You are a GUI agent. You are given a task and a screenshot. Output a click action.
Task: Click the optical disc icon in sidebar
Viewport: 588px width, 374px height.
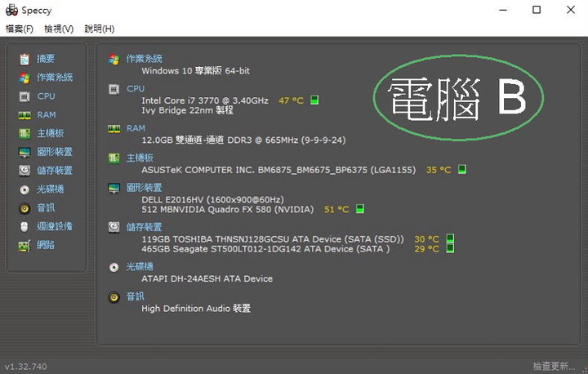click(x=24, y=189)
